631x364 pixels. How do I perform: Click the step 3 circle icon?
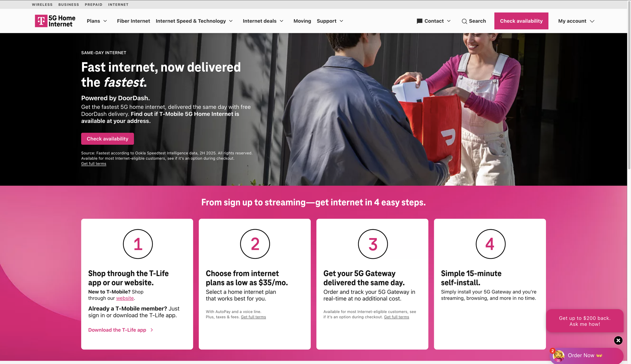pos(373,244)
